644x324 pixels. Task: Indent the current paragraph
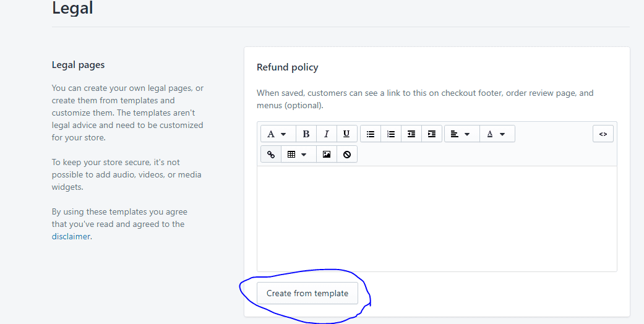(x=432, y=134)
